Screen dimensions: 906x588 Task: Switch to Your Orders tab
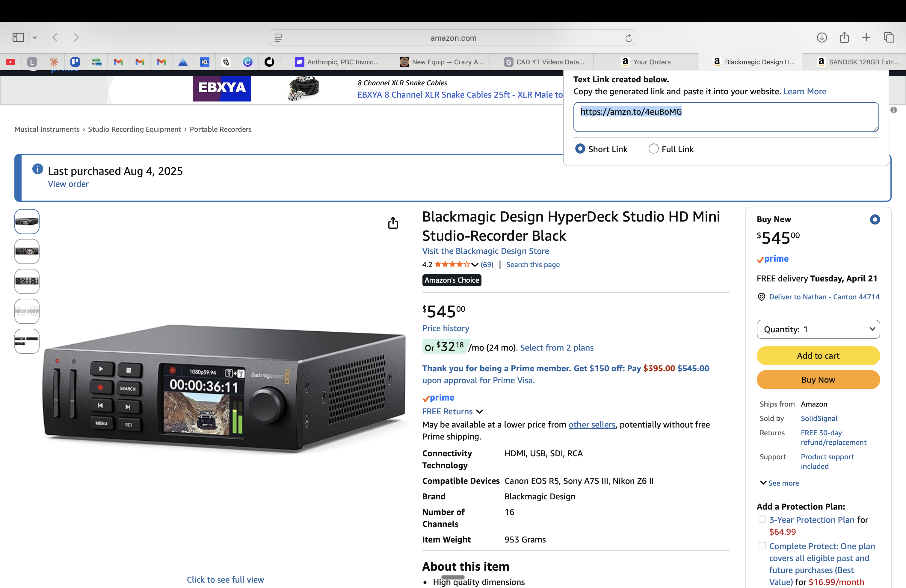click(646, 62)
